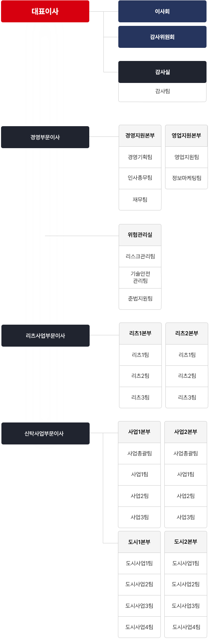Select the 감사실 header
The height and width of the screenshot is (644, 209).
tap(162, 72)
